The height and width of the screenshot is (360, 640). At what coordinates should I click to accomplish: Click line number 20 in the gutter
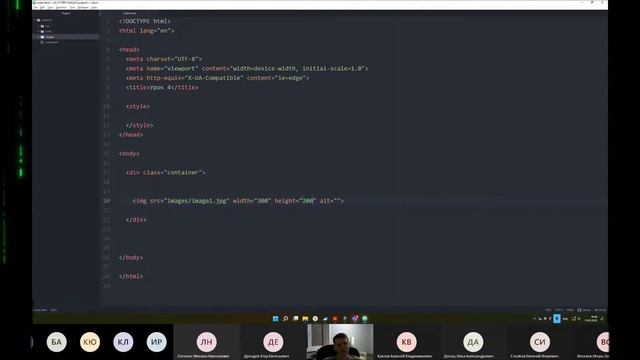pyautogui.click(x=107, y=201)
